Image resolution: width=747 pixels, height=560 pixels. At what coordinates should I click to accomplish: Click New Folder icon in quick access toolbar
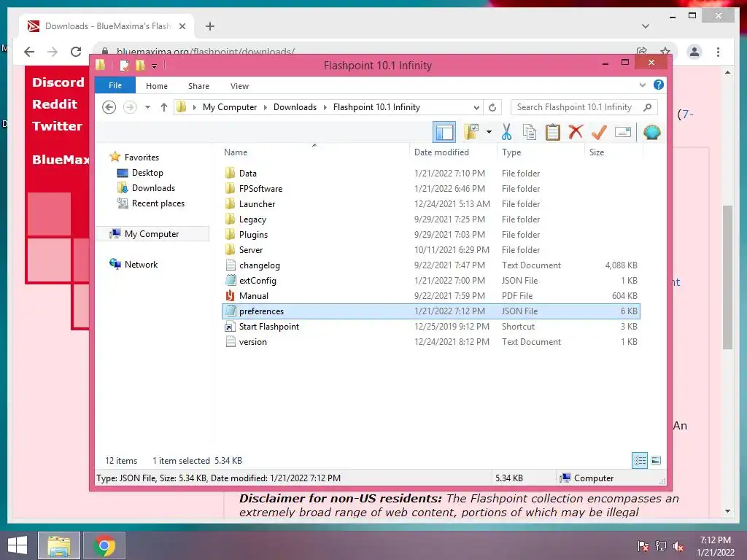click(x=140, y=65)
